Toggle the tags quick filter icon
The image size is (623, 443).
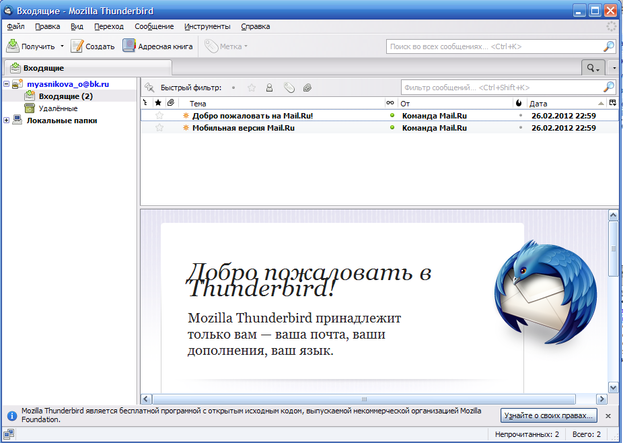[x=289, y=88]
